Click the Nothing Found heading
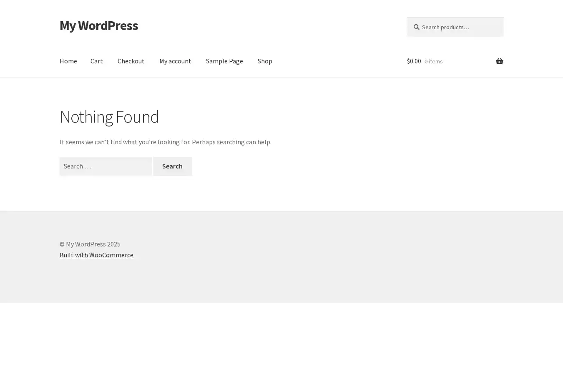Viewport: 563px width, 392px height. click(109, 117)
